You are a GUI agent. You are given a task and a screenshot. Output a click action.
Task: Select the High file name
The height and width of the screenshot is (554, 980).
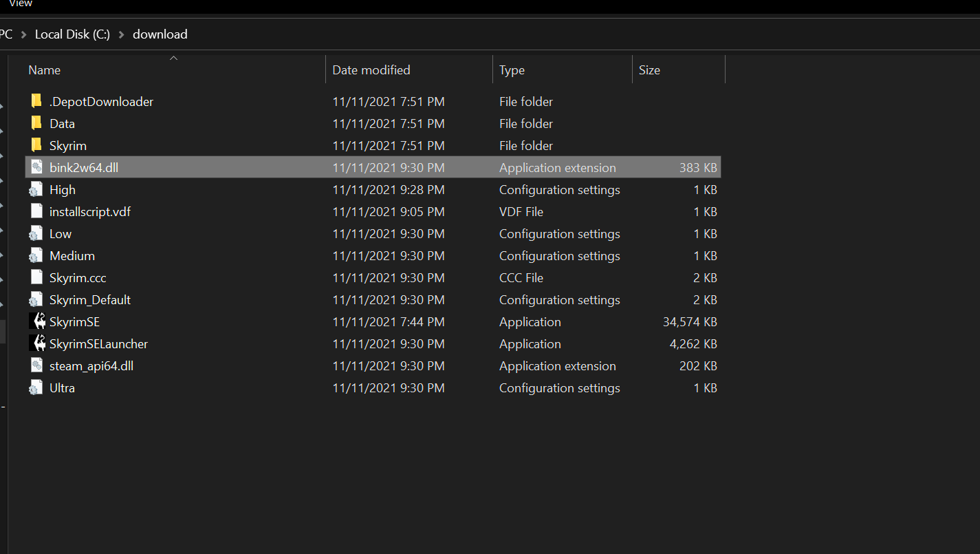click(63, 190)
